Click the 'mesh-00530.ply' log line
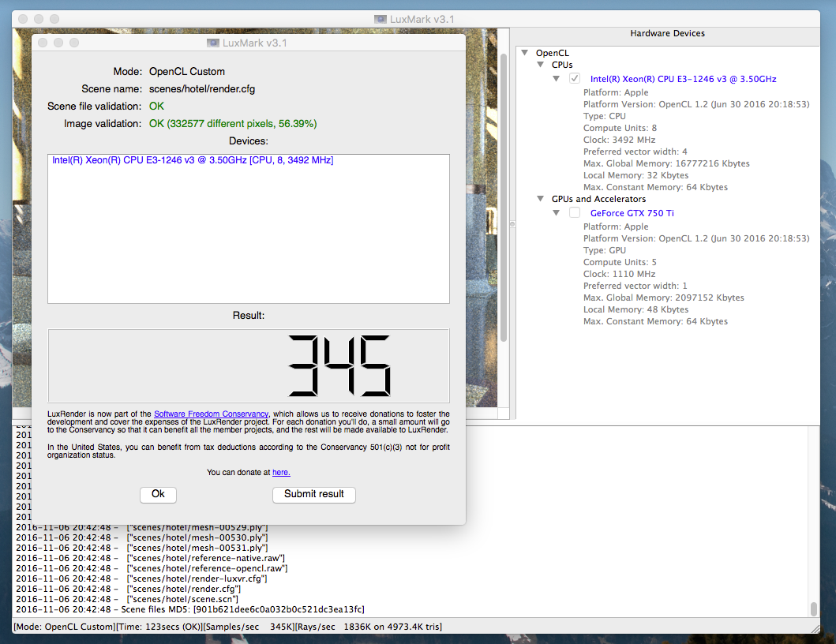The height and width of the screenshot is (644, 836). pyautogui.click(x=142, y=538)
